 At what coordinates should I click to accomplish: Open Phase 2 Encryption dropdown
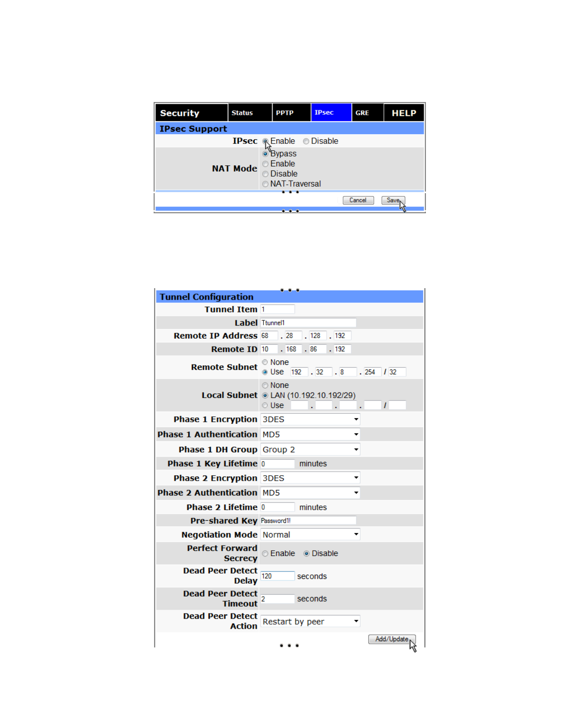click(310, 478)
